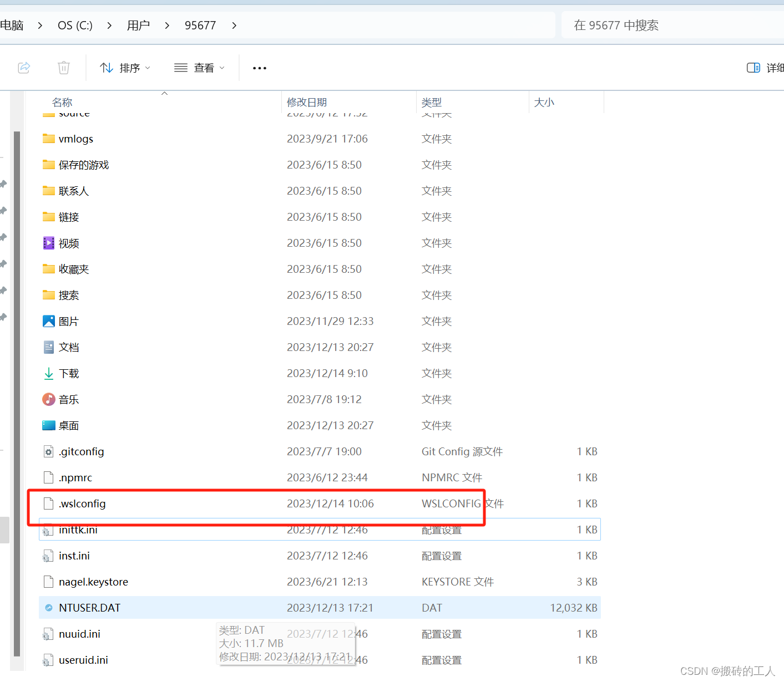Click the 保存的游戏 folder name
Image resolution: width=784 pixels, height=682 pixels.
point(84,165)
